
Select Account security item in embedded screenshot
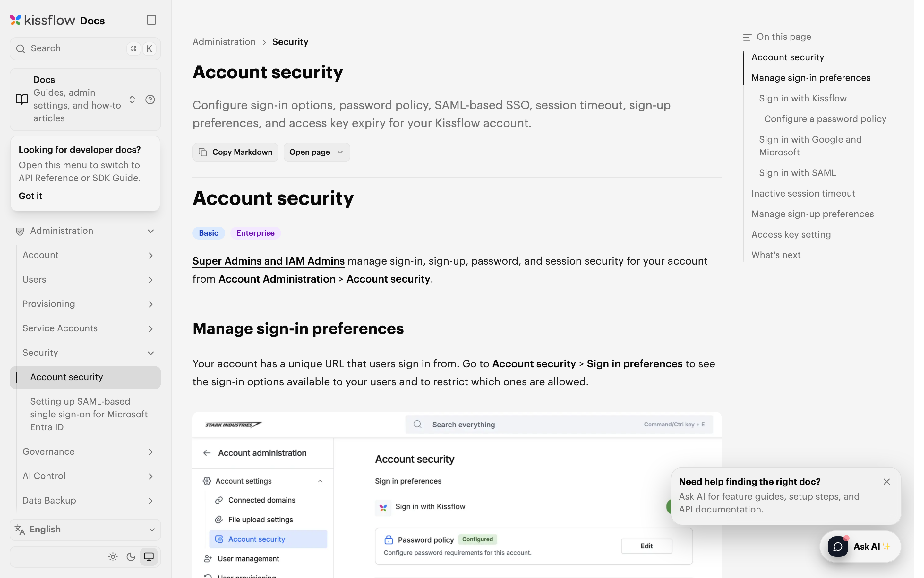pos(268,539)
